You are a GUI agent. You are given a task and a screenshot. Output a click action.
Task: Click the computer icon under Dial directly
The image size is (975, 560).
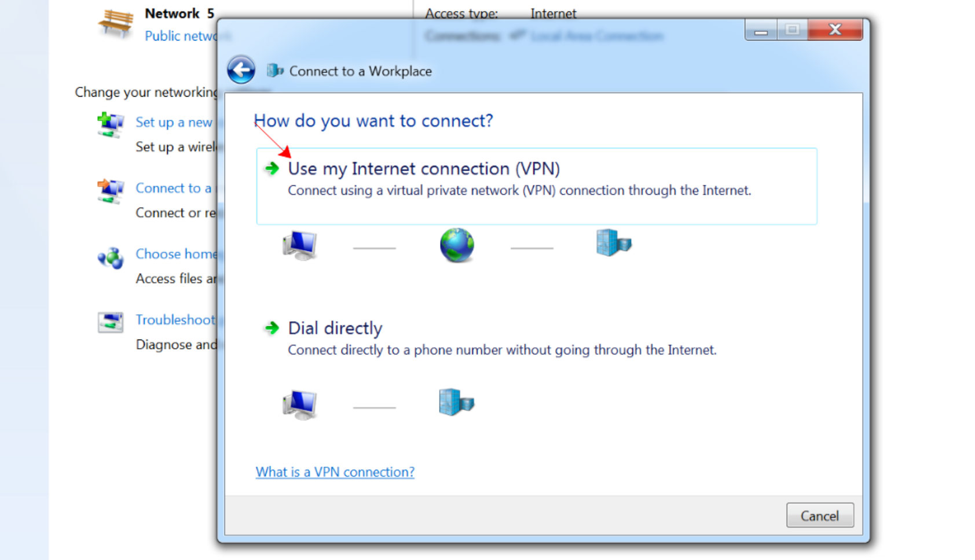click(300, 404)
